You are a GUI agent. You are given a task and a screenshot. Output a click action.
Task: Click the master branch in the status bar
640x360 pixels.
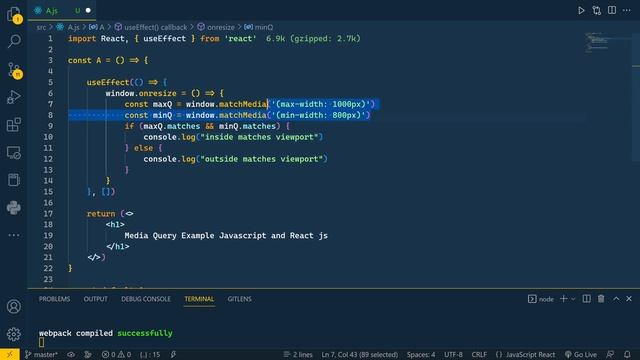pyautogui.click(x=41, y=354)
